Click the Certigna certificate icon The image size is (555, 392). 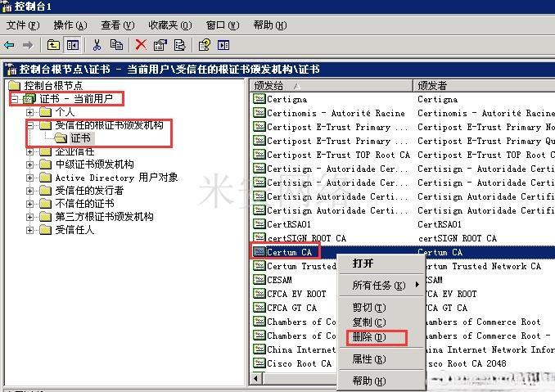259,99
